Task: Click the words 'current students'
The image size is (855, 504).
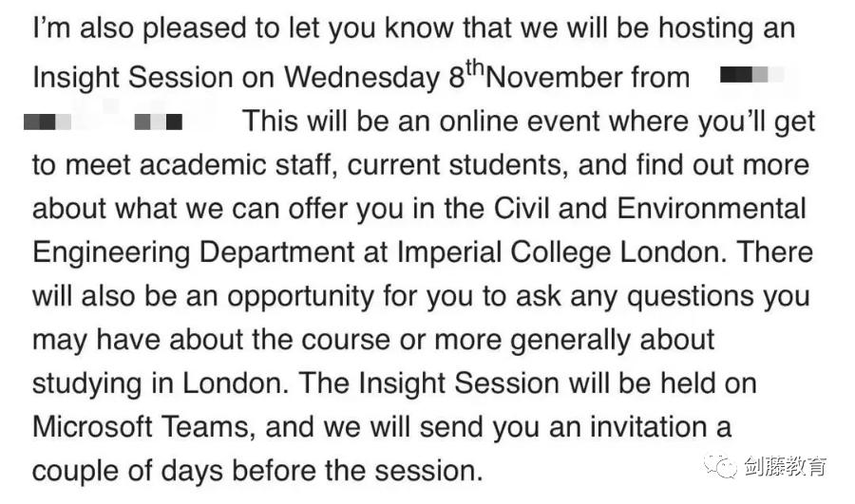Action: (457, 165)
